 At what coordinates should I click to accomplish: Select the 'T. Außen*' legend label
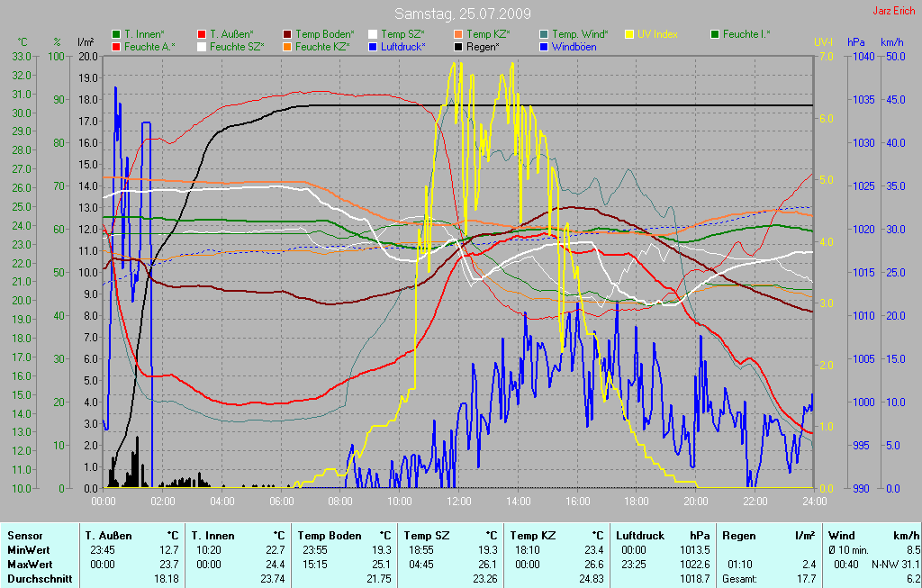click(x=231, y=34)
